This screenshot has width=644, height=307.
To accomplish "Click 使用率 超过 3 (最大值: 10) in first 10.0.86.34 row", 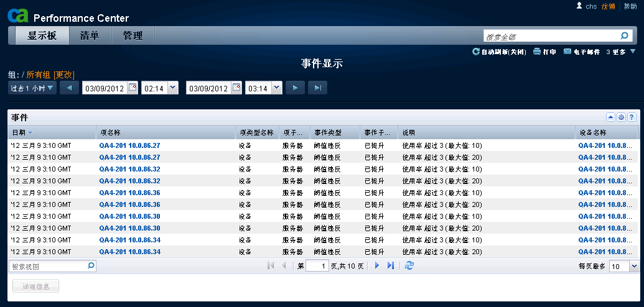I will click(x=442, y=240).
